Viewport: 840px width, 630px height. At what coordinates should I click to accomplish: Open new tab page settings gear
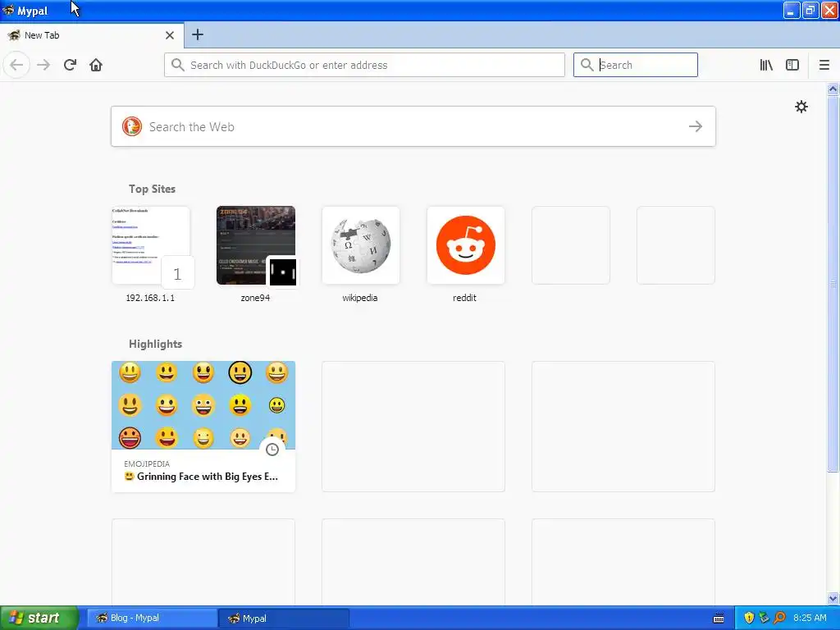[801, 107]
